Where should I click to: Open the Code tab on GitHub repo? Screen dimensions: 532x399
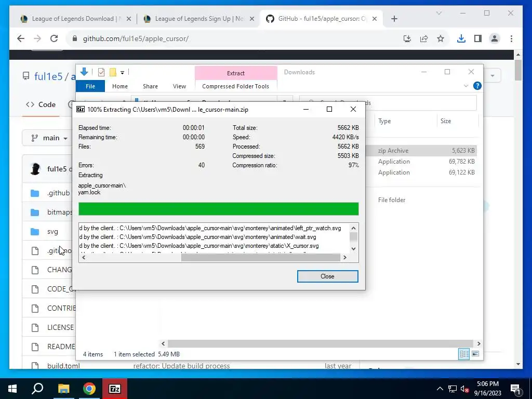click(41, 104)
